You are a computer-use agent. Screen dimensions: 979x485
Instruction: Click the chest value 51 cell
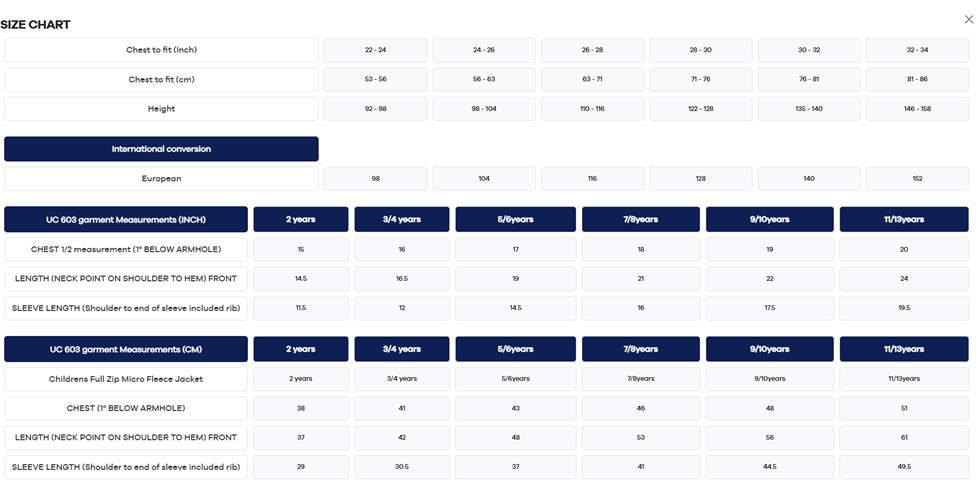(x=904, y=408)
